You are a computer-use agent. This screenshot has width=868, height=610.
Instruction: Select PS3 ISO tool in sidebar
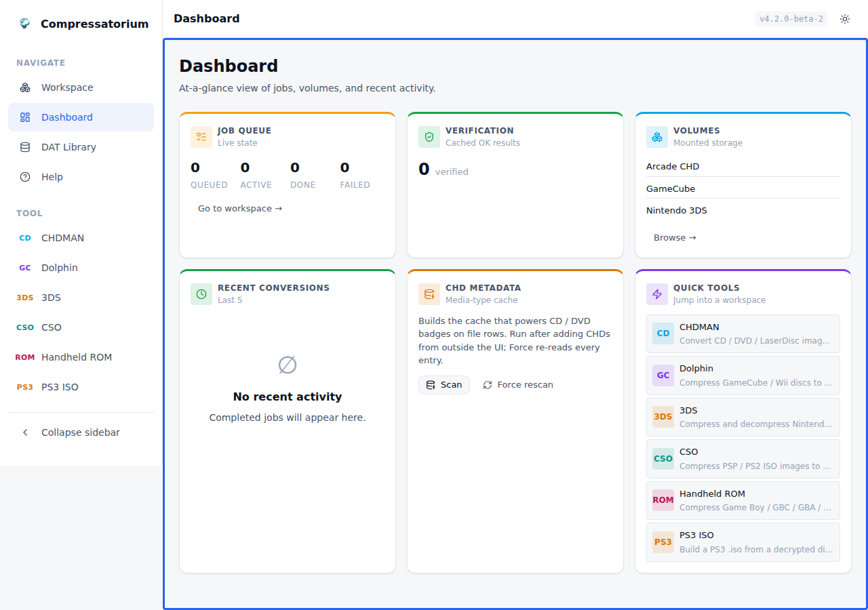coord(81,387)
